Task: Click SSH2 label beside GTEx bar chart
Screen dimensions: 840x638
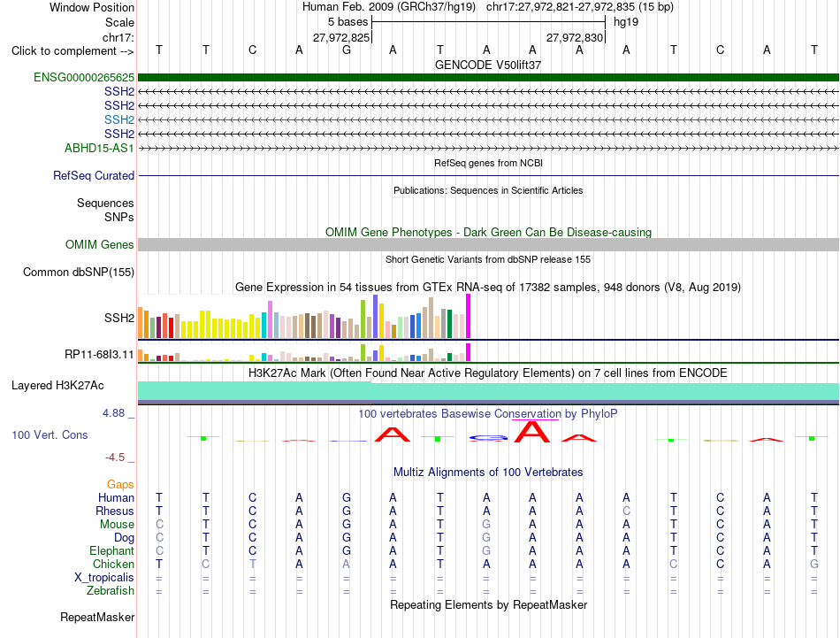Action: tap(119, 318)
